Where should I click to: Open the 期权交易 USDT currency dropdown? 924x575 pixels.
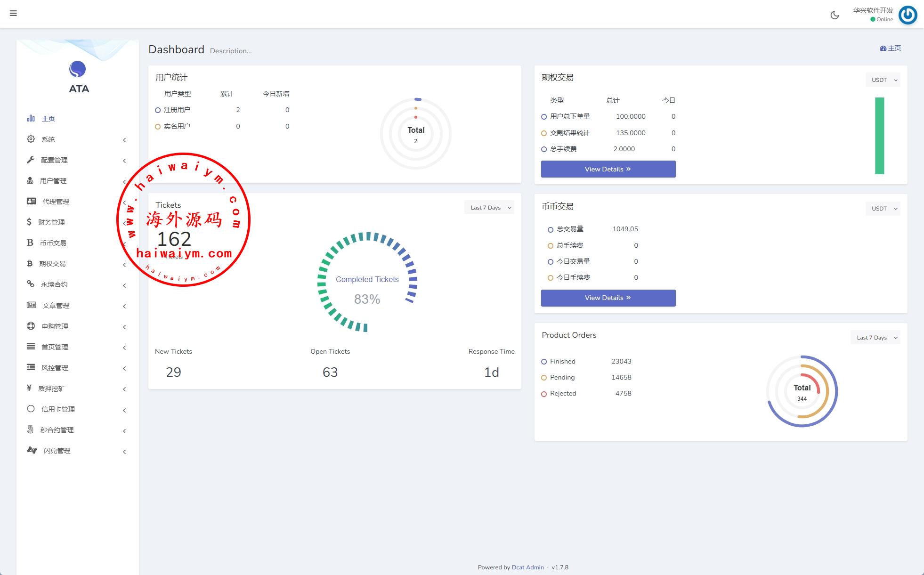[883, 80]
